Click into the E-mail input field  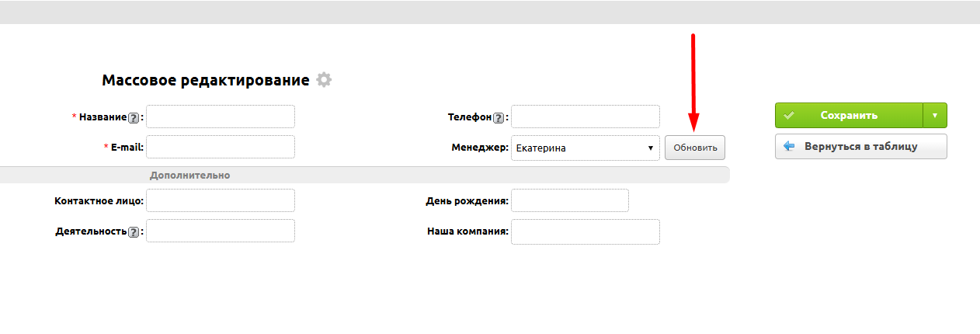pos(221,147)
